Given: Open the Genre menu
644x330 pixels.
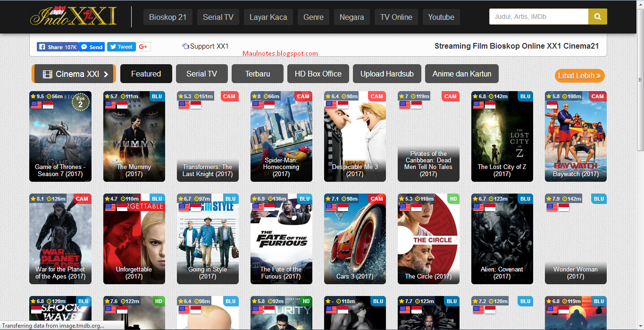Looking at the screenshot, I should pyautogui.click(x=313, y=17).
